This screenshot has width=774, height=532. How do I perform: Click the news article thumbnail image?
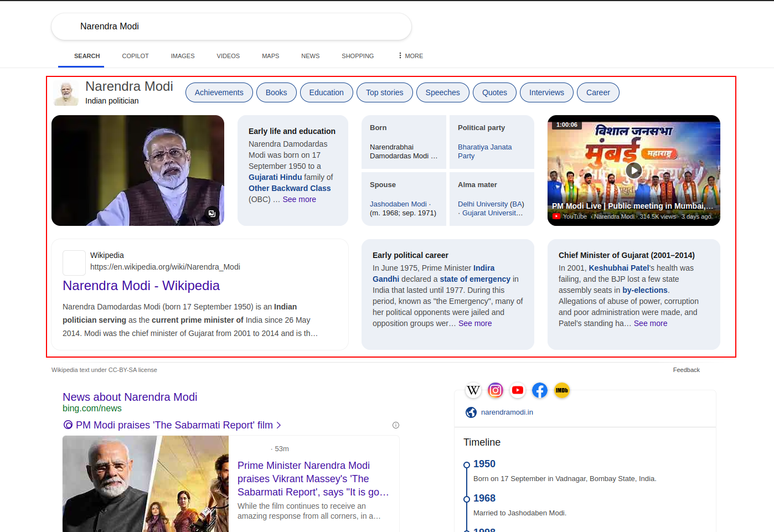tap(146, 484)
